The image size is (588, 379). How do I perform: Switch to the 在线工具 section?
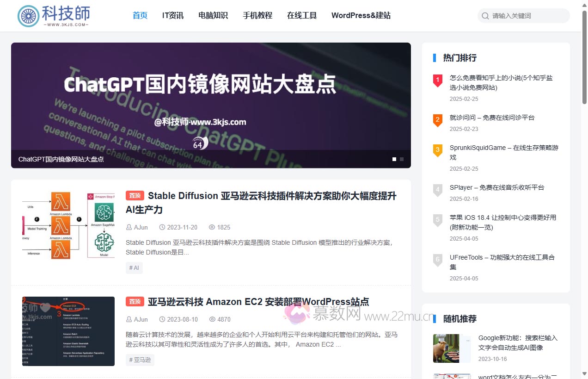click(302, 15)
